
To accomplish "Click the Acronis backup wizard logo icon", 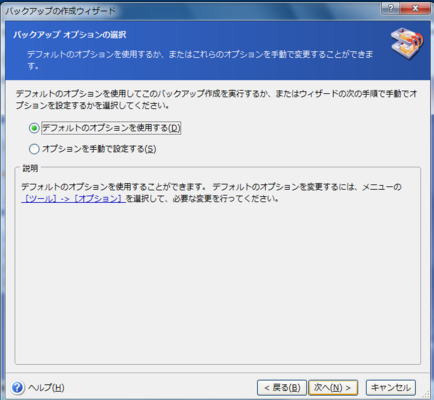I will (x=407, y=43).
